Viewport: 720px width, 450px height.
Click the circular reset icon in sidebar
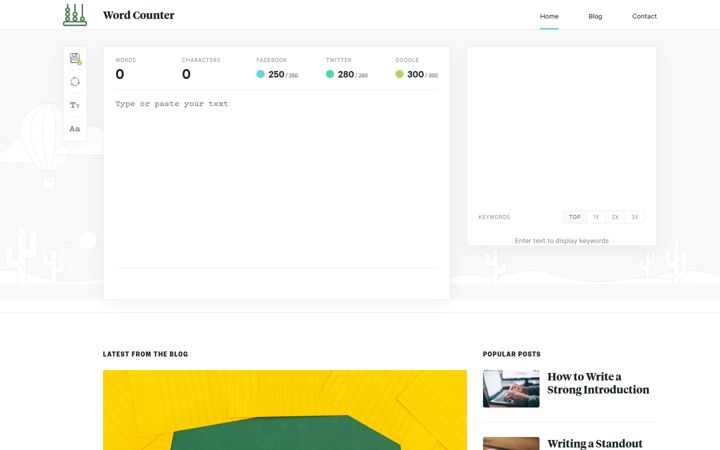[x=75, y=82]
